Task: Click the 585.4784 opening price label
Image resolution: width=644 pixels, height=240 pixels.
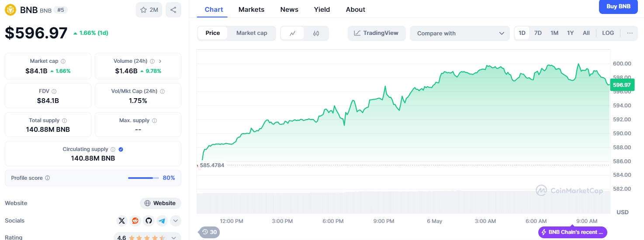Action: pyautogui.click(x=212, y=165)
